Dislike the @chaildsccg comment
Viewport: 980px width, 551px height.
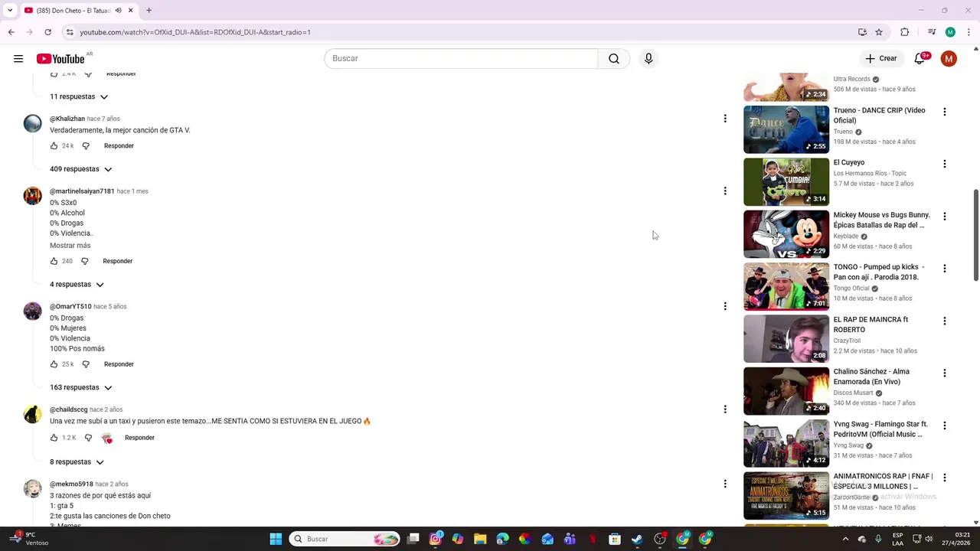pyautogui.click(x=88, y=438)
